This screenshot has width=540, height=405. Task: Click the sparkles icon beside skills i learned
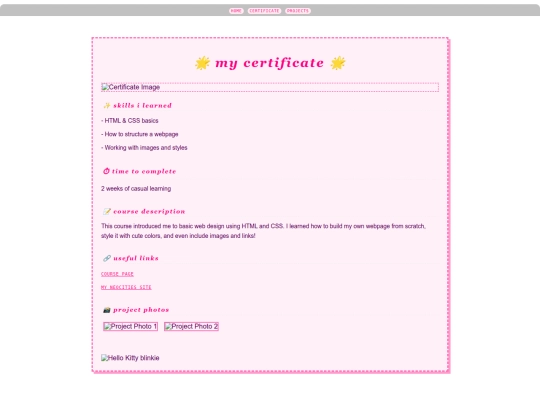coord(107,106)
